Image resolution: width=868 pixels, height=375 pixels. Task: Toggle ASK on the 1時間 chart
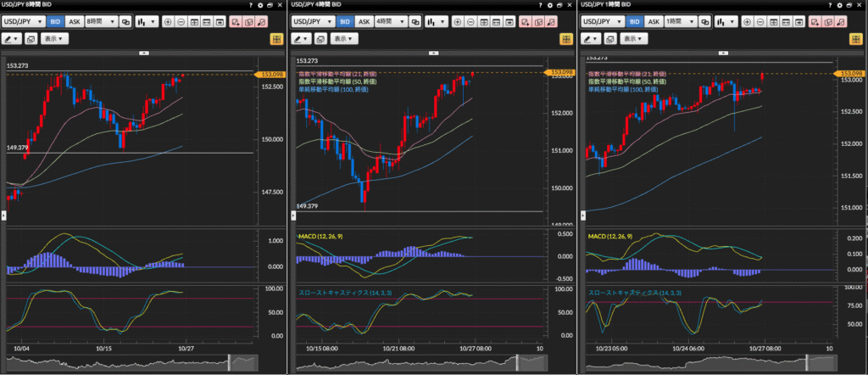(654, 21)
